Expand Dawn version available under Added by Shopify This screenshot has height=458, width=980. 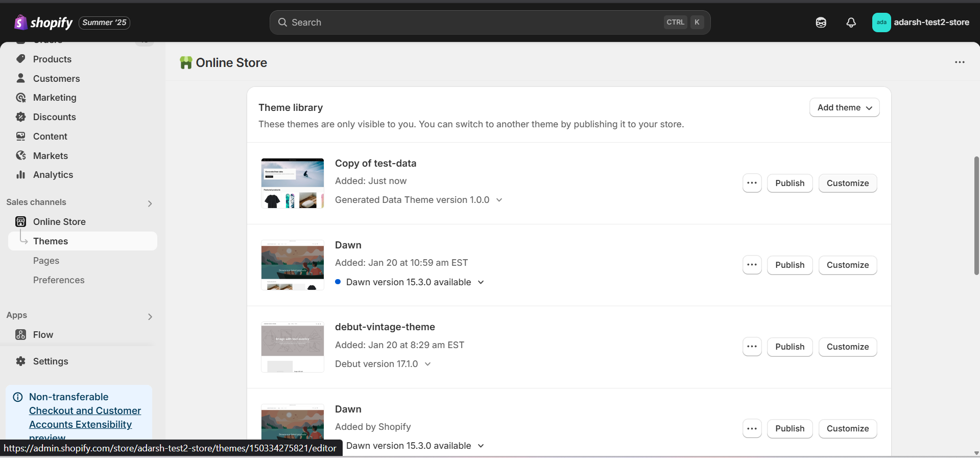pyautogui.click(x=481, y=446)
